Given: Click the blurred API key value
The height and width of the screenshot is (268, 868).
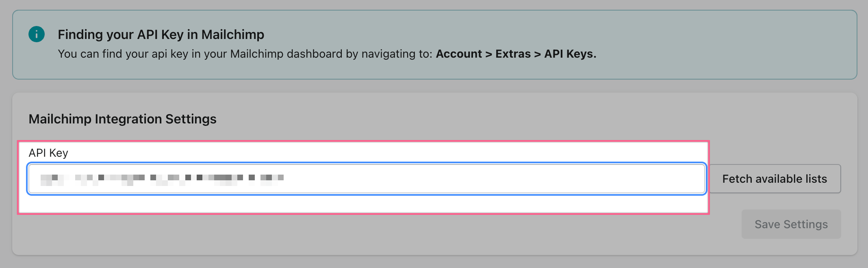Looking at the screenshot, I should (162, 178).
